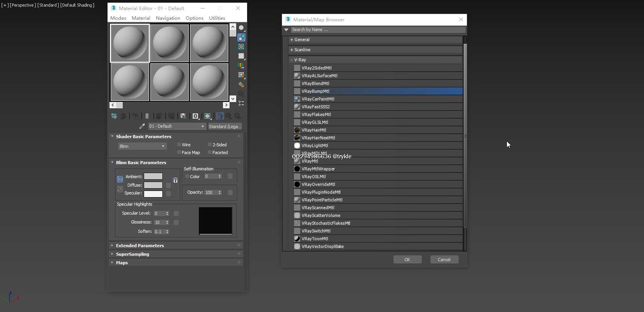
Task: Click the Diffuse map button square
Action: [169, 185]
